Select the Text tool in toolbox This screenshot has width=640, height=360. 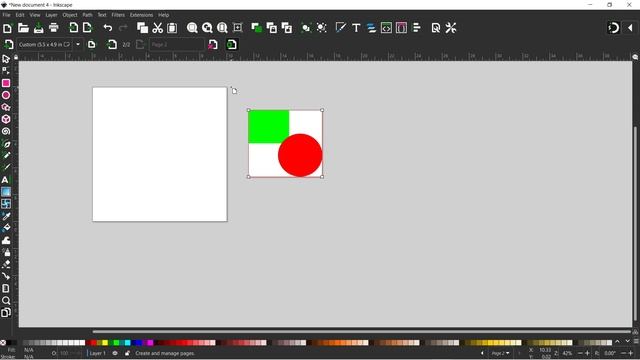pos(6,180)
